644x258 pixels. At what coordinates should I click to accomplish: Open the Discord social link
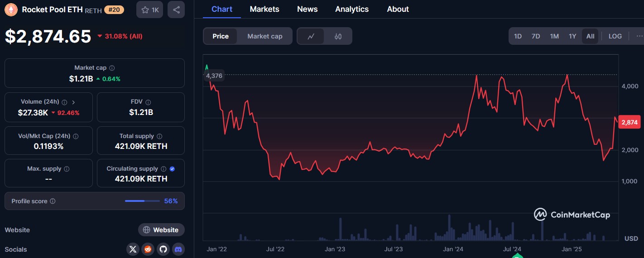click(x=178, y=249)
